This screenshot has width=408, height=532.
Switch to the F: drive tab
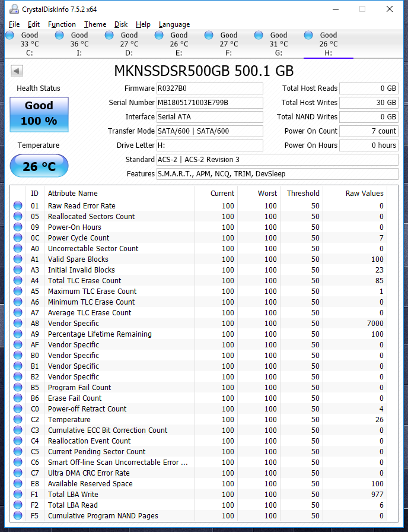pos(229,44)
